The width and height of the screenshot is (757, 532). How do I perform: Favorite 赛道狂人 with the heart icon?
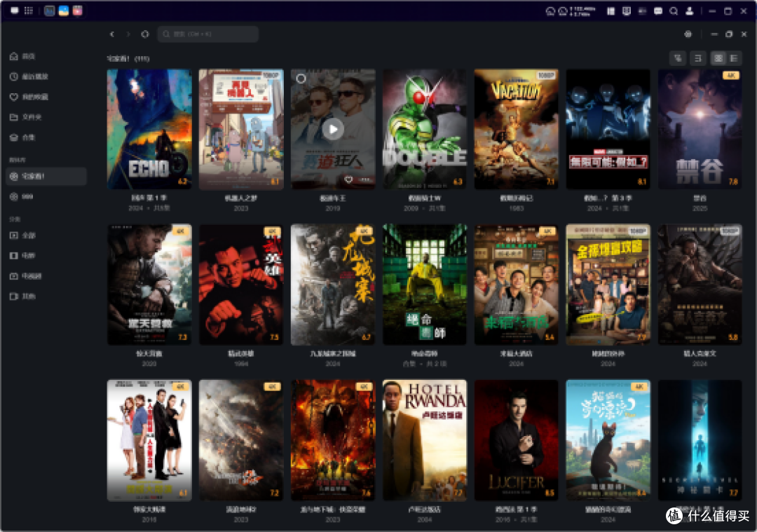tap(348, 179)
